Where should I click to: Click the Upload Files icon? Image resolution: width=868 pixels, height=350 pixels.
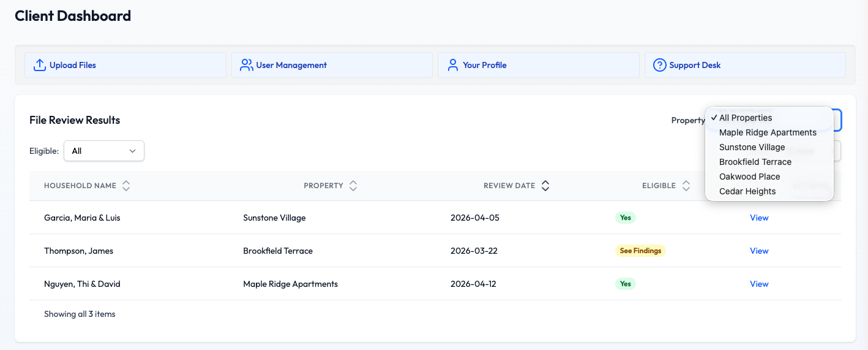pos(40,65)
